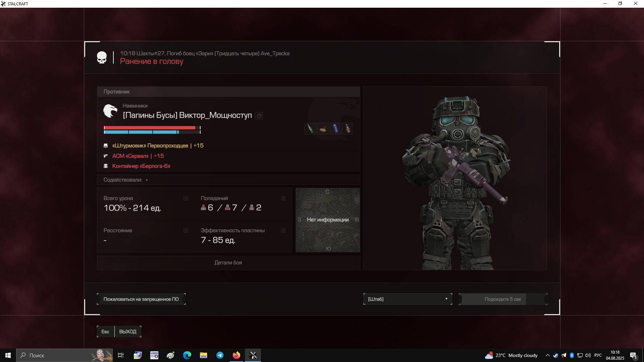Open help icon for Расстояние
The height and width of the screenshot is (362, 644).
pos(185,231)
